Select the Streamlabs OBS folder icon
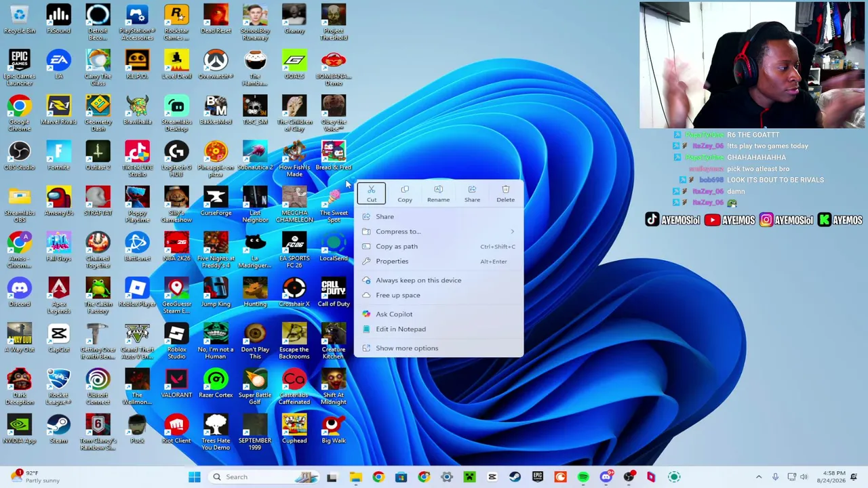This screenshot has height=488, width=868. (x=20, y=204)
